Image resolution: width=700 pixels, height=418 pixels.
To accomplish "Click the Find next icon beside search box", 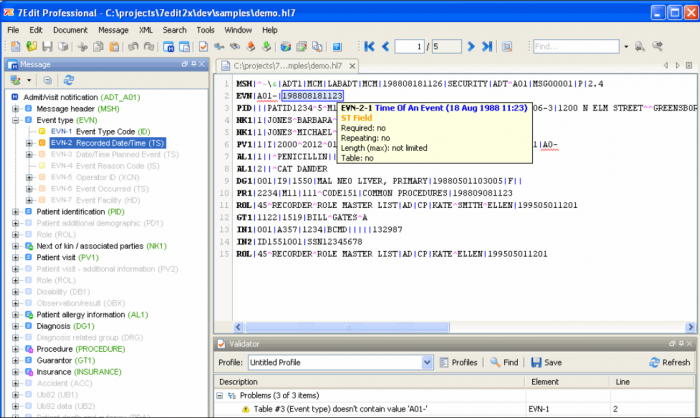I will [657, 46].
